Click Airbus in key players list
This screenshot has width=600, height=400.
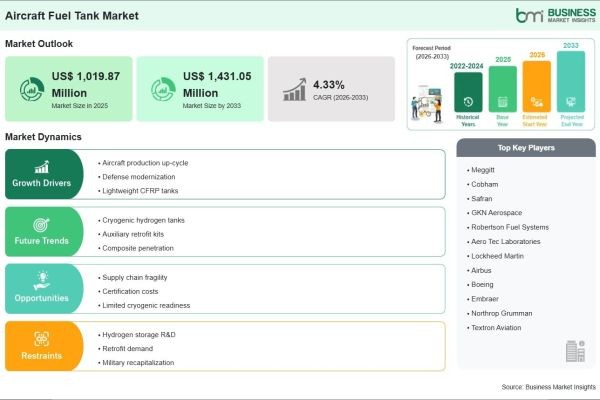[x=479, y=270]
